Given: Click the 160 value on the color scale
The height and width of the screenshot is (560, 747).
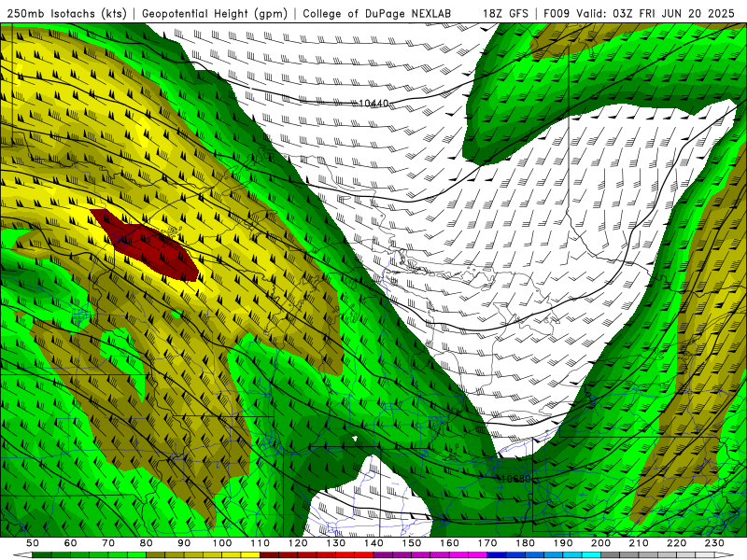Looking at the screenshot, I should coord(449,543).
